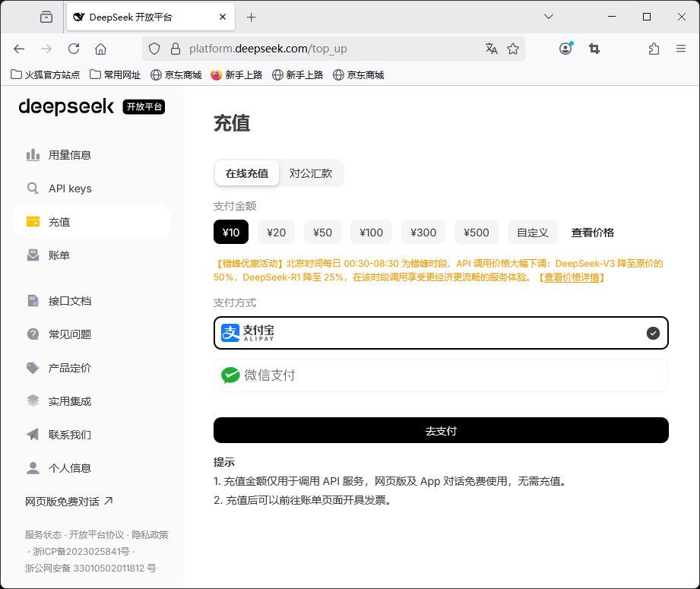The width and height of the screenshot is (700, 589).
Task: Choose the 自定义 custom amount option
Action: (533, 233)
